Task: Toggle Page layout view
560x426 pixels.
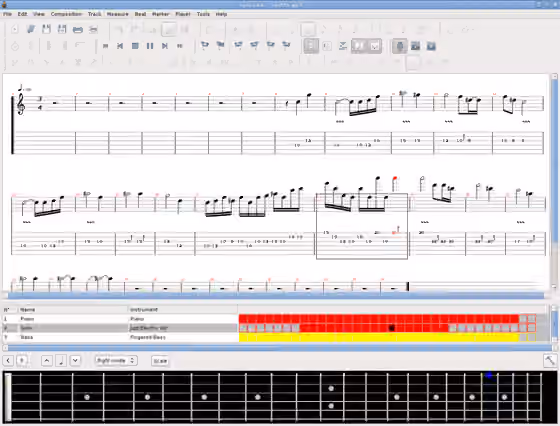Action: coord(311,46)
